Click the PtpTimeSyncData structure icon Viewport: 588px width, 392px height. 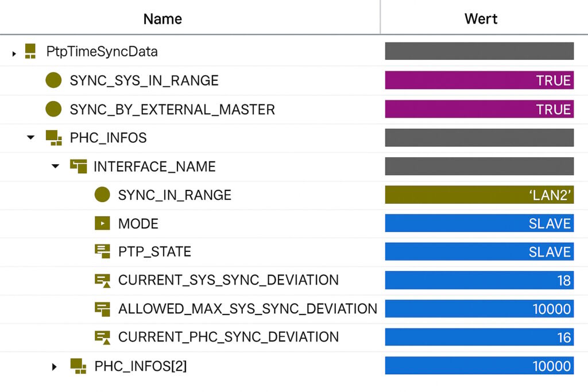pyautogui.click(x=30, y=52)
